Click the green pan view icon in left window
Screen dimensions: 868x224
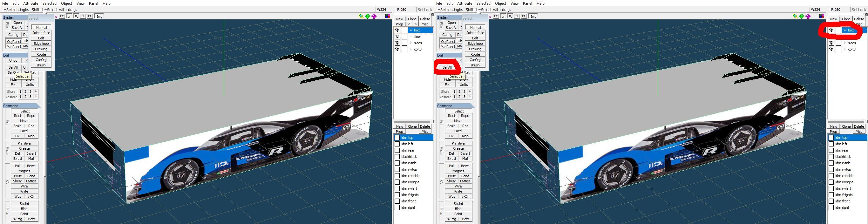(x=367, y=16)
